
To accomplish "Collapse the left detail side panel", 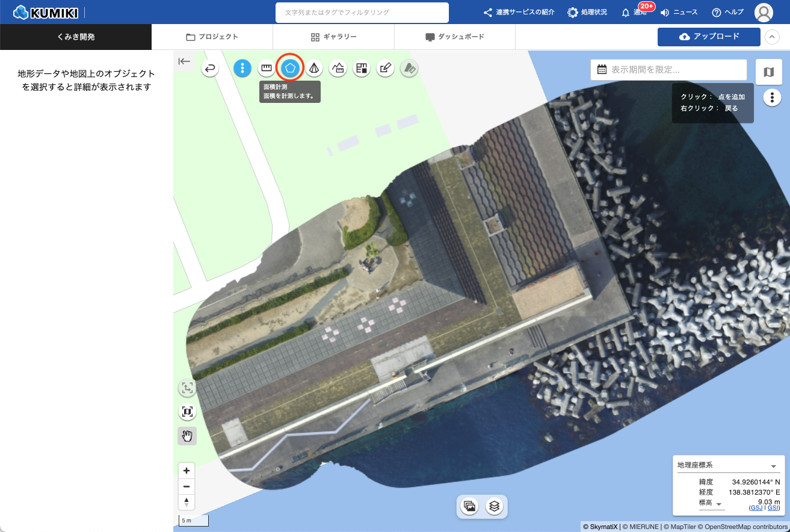I will tap(184, 61).
